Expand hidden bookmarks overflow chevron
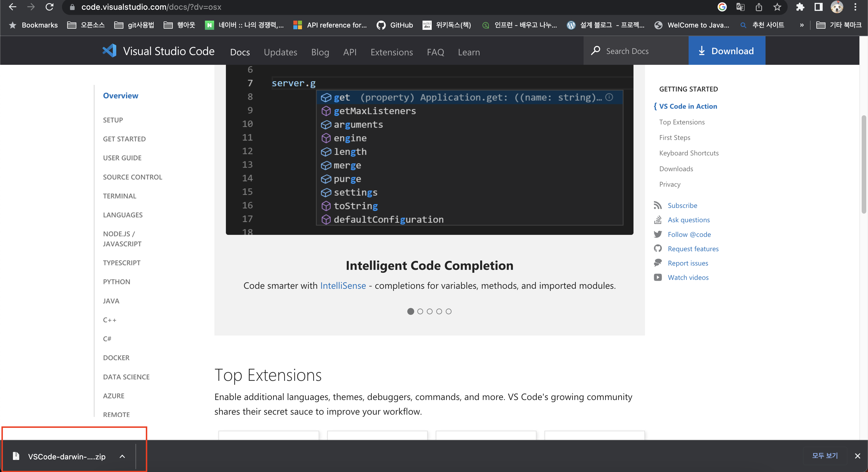The height and width of the screenshot is (472, 868). (802, 25)
